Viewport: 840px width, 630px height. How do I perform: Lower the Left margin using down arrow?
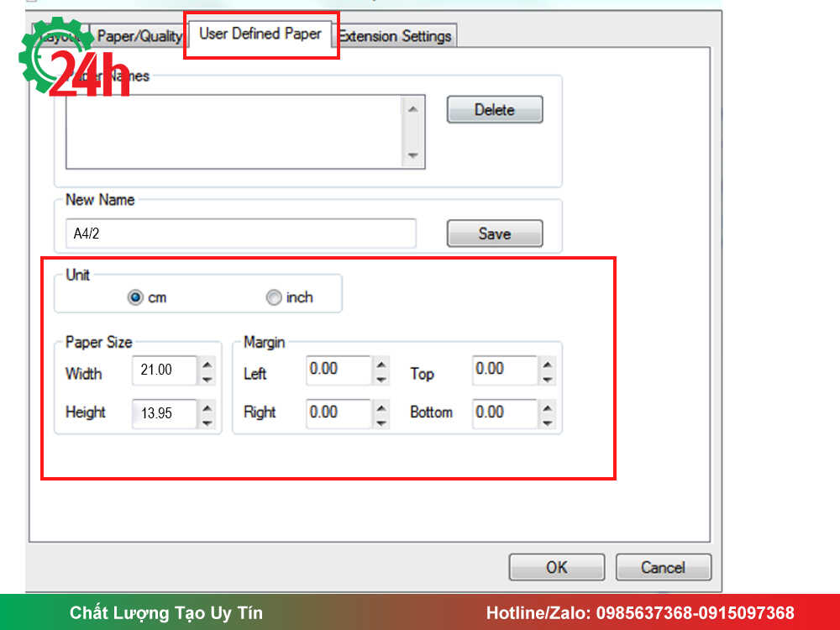tap(381, 380)
